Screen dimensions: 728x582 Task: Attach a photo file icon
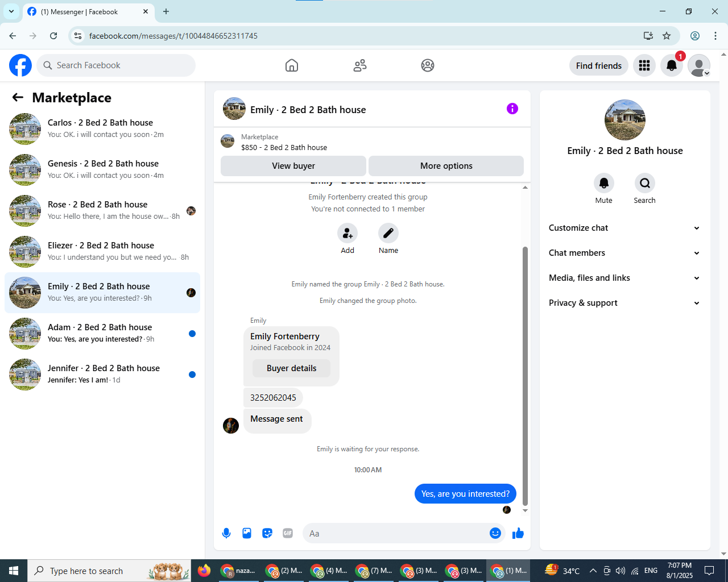[247, 533]
